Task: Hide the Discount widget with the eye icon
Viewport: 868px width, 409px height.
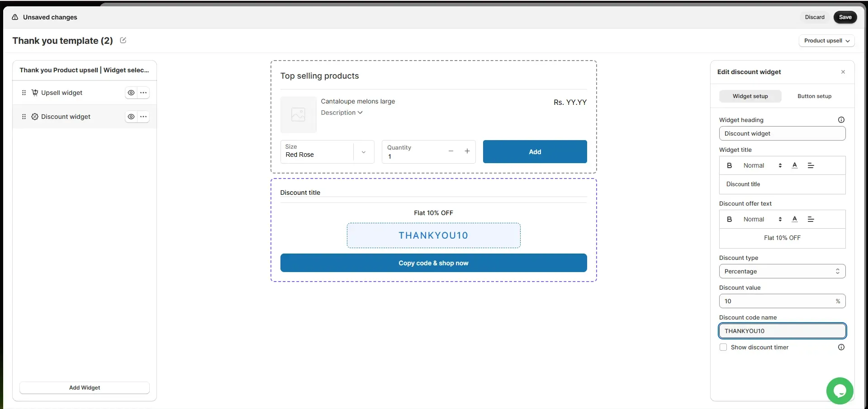Action: (x=131, y=117)
